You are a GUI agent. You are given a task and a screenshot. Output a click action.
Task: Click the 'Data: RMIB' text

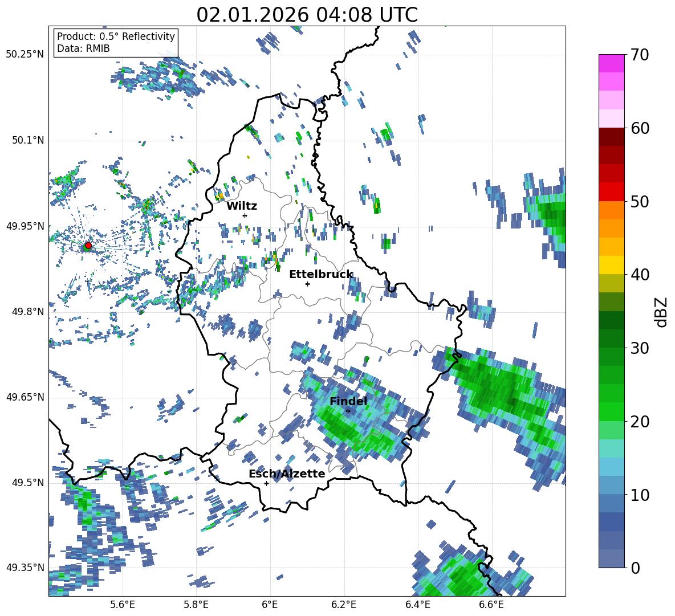click(x=83, y=48)
